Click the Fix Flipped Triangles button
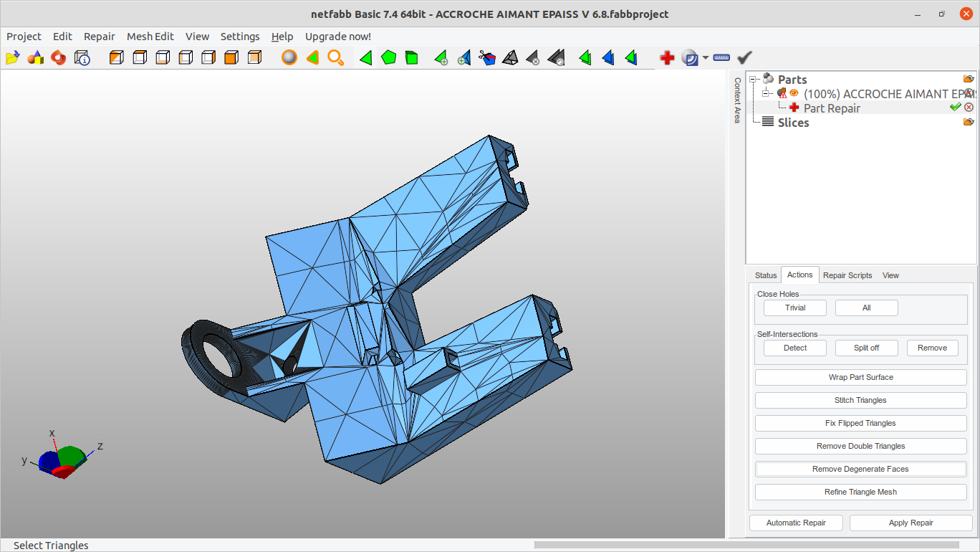 click(x=860, y=423)
